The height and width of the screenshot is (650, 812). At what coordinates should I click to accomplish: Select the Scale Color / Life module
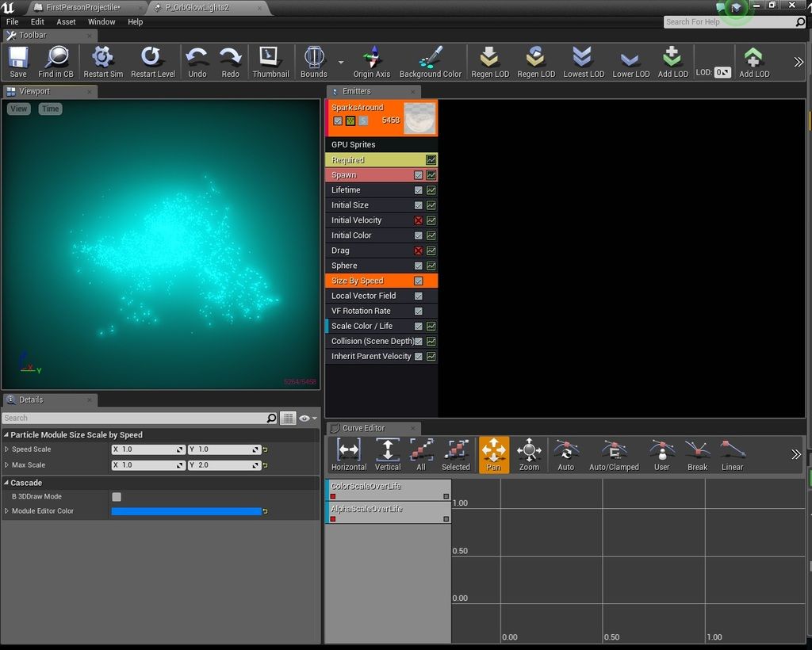coord(362,326)
